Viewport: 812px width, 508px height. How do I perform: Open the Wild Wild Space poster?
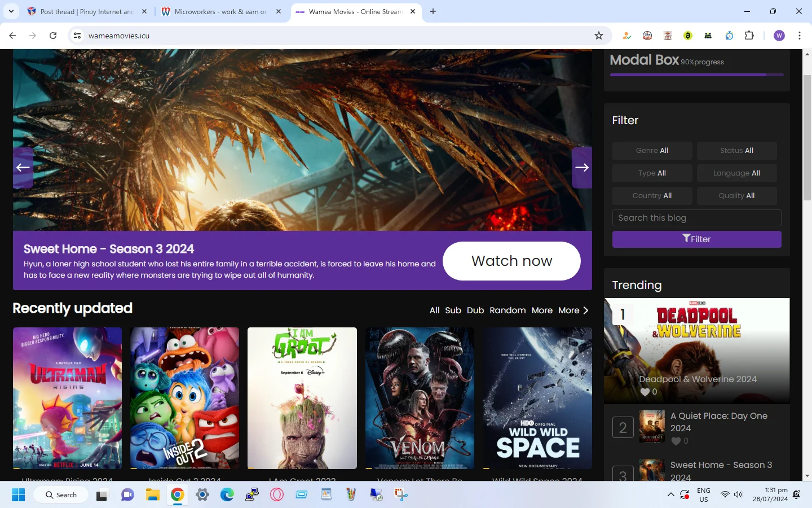pos(537,398)
